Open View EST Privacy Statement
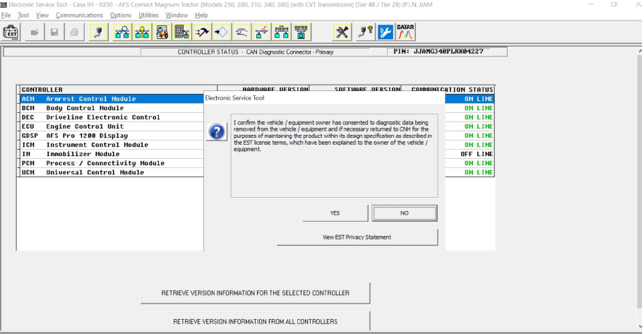 click(x=357, y=237)
